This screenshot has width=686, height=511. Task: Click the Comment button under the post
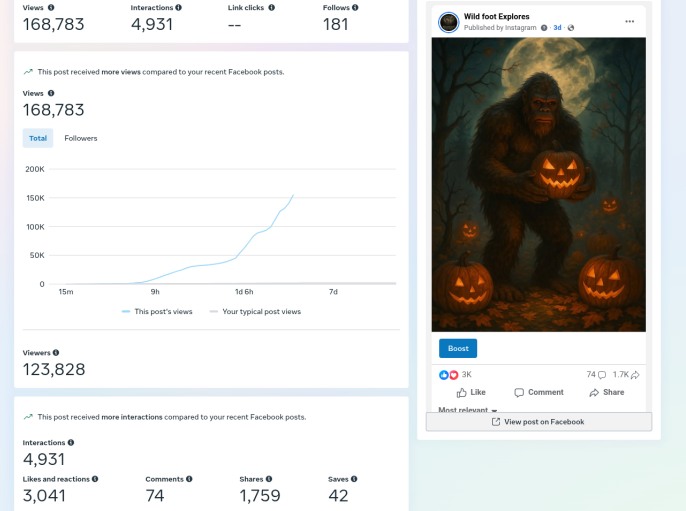pos(539,392)
